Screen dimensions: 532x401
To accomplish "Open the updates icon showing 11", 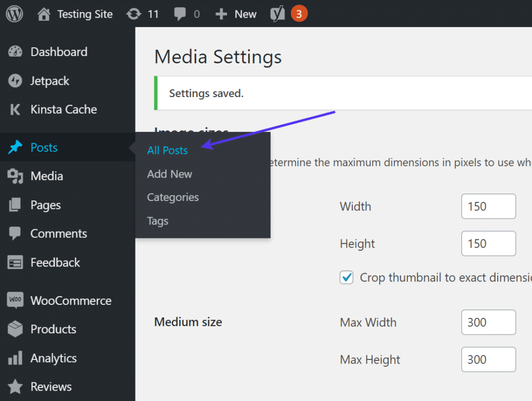I will (134, 14).
